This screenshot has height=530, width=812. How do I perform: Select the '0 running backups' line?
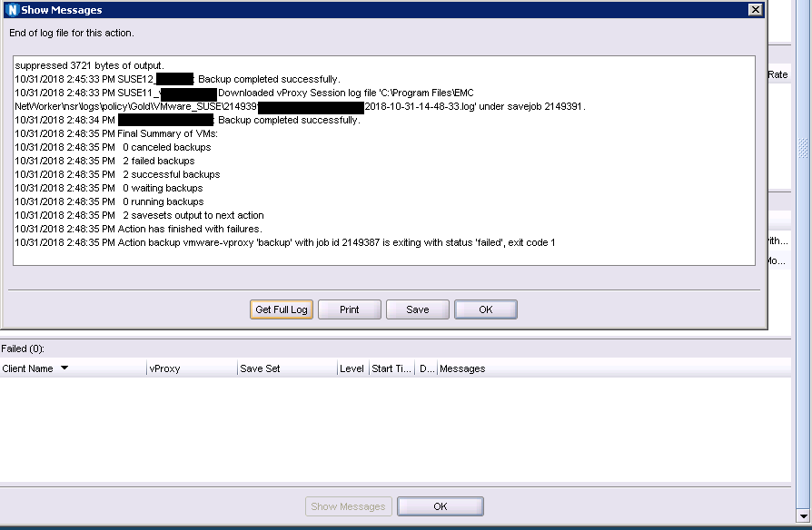point(109,201)
